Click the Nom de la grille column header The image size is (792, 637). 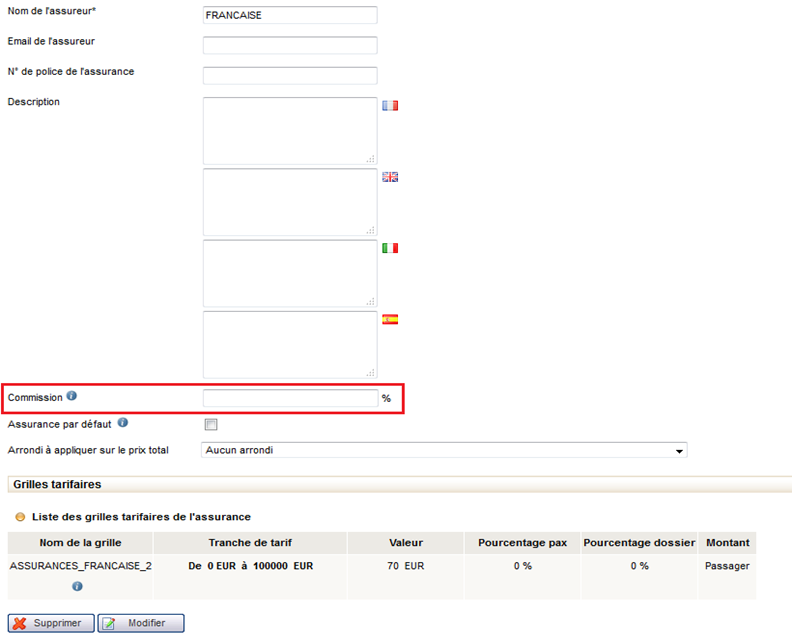[80, 543]
